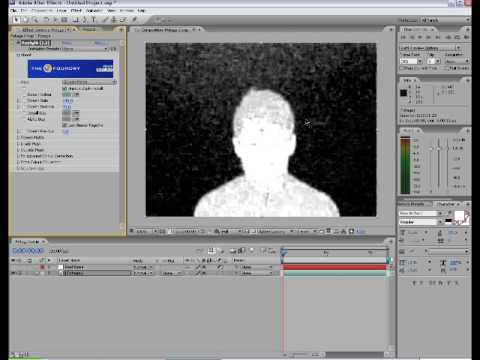Open the Layer menu
This screenshot has height=360, width=480.
[61, 11]
